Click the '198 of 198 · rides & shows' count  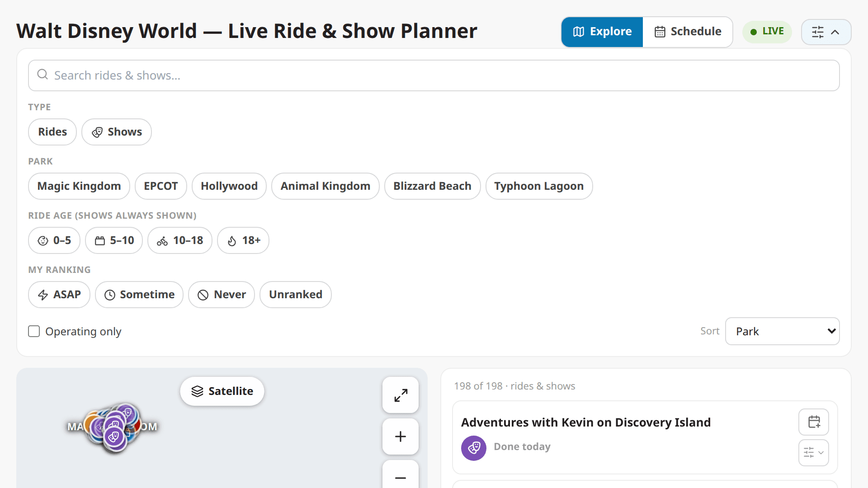pyautogui.click(x=514, y=386)
